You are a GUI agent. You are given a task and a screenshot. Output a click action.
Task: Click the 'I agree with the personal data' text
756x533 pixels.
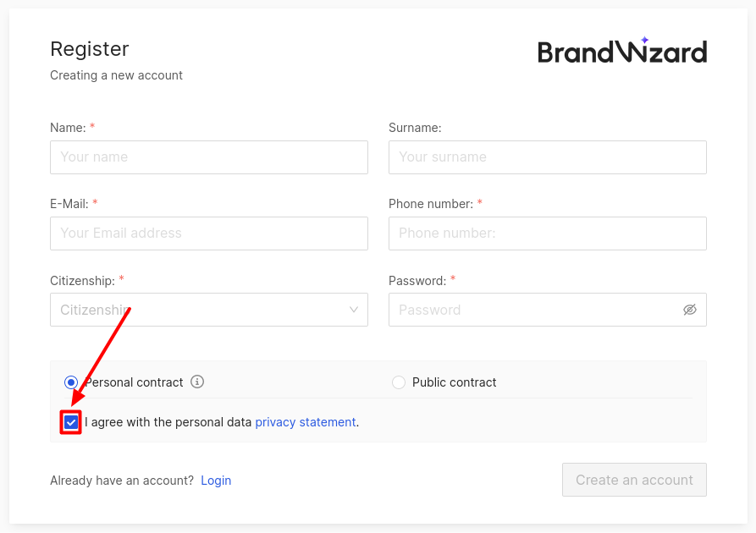[x=168, y=422]
